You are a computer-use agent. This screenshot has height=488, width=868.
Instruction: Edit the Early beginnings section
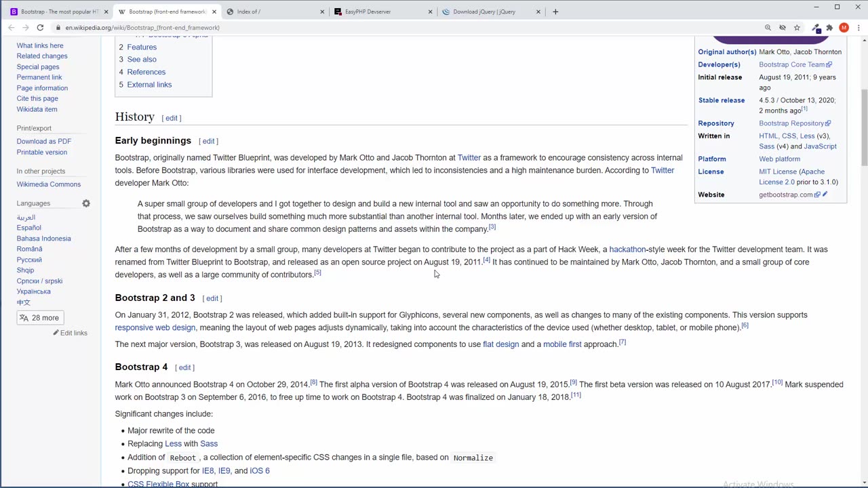point(208,141)
